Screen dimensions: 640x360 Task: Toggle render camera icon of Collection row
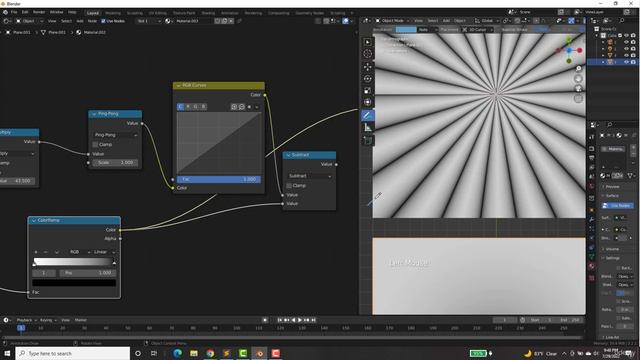coord(633,36)
